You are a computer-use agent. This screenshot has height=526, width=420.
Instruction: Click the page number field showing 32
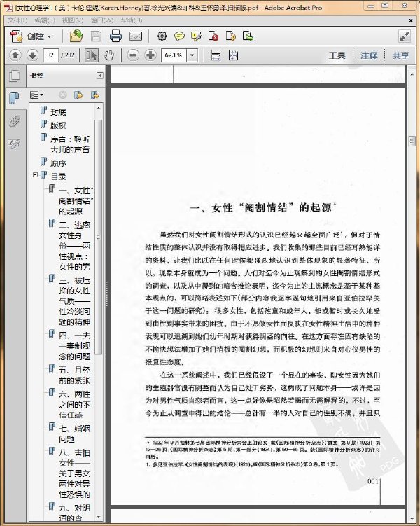point(51,55)
